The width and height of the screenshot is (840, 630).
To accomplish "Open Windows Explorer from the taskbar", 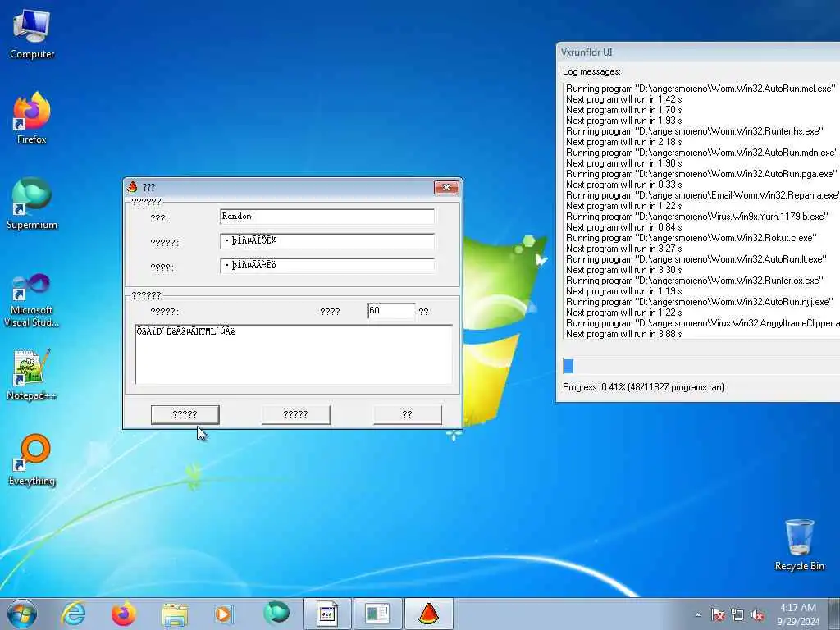I will pyautogui.click(x=175, y=614).
